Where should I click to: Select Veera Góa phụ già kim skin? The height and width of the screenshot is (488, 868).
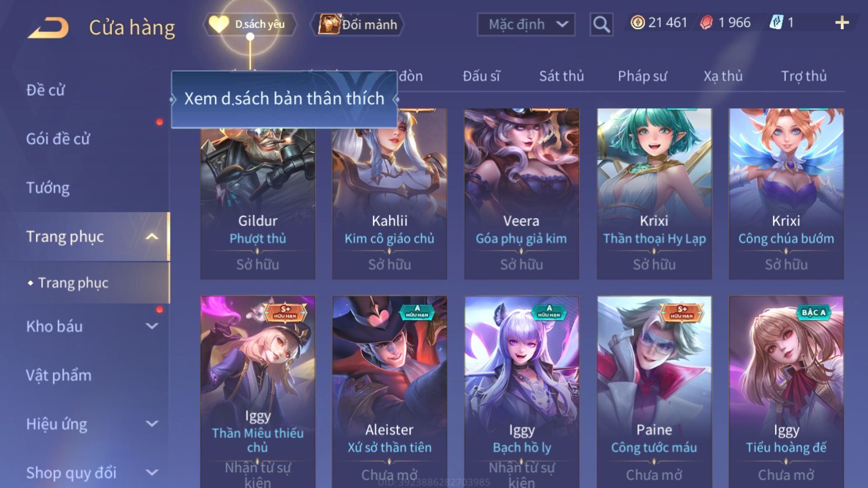[522, 194]
